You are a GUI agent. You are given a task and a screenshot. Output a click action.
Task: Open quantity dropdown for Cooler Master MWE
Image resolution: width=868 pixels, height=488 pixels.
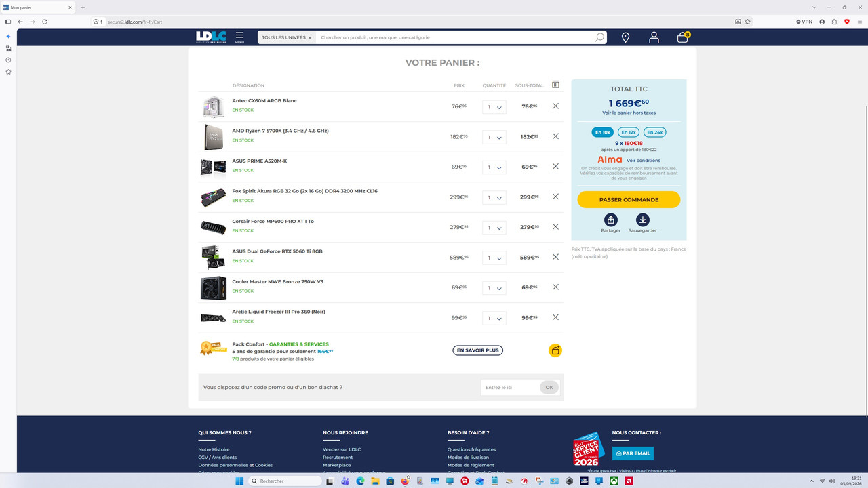pos(494,288)
